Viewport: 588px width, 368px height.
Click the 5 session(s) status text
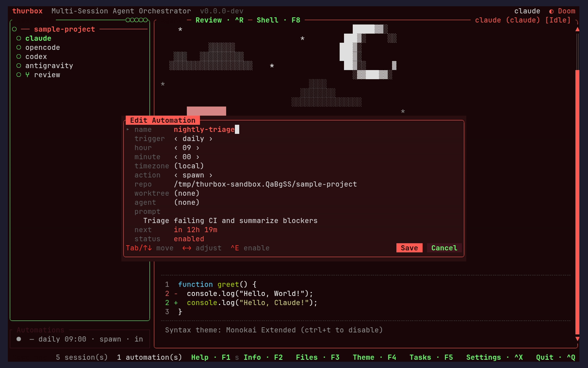click(x=82, y=357)
